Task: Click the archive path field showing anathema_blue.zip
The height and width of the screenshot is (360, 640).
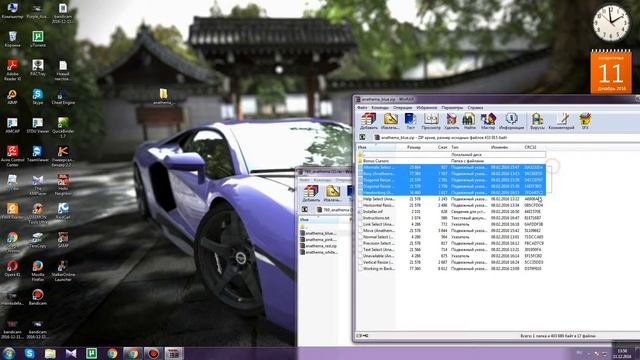Action: click(x=504, y=138)
